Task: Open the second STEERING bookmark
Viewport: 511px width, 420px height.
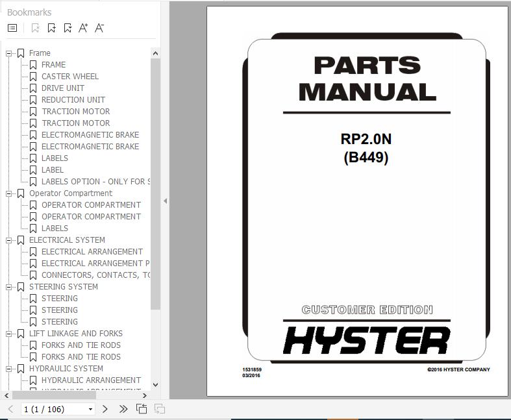Action: (x=60, y=310)
